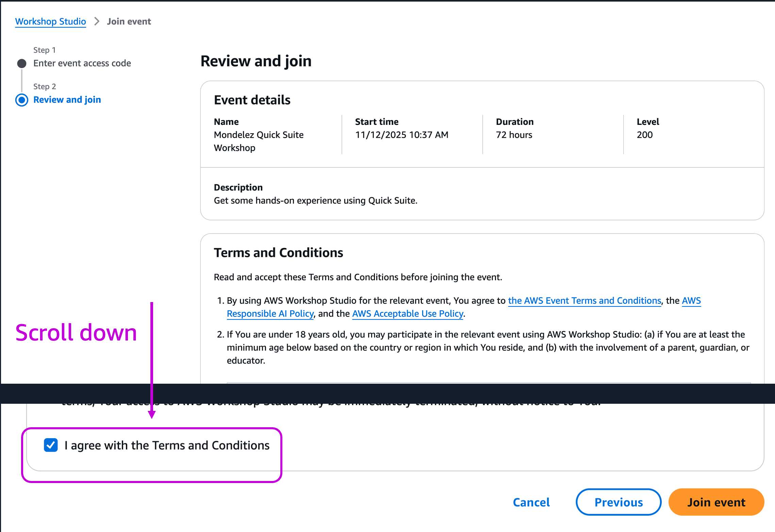This screenshot has width=775, height=532.
Task: Go to Enter event access code step
Action: (x=82, y=63)
